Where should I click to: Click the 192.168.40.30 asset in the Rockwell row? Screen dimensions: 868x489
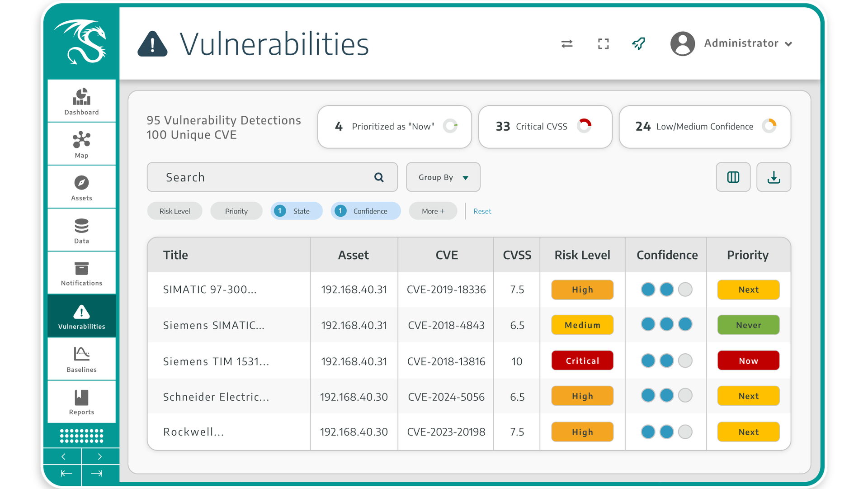[x=354, y=432]
